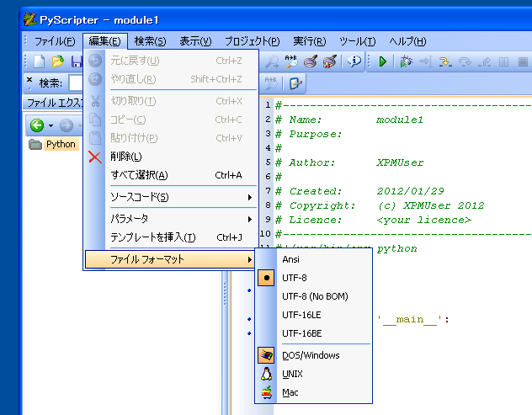
Task: Click the Step over icon
Action: (465, 61)
